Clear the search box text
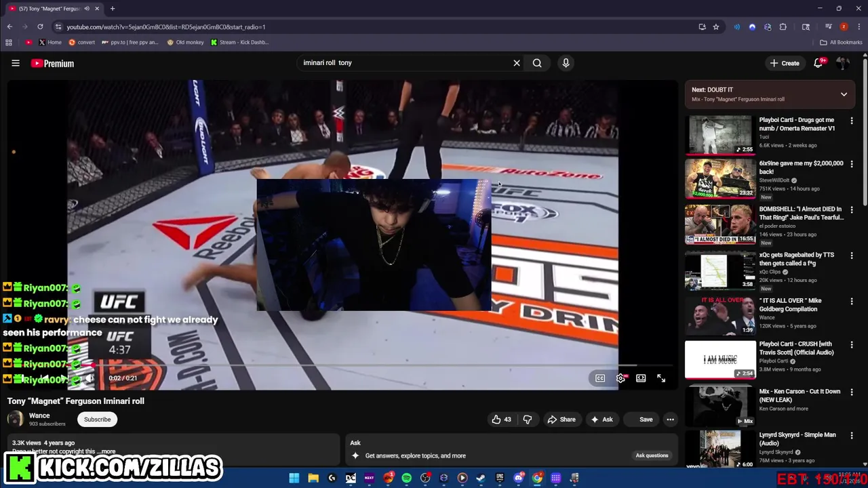This screenshot has height=488, width=868. (x=517, y=63)
